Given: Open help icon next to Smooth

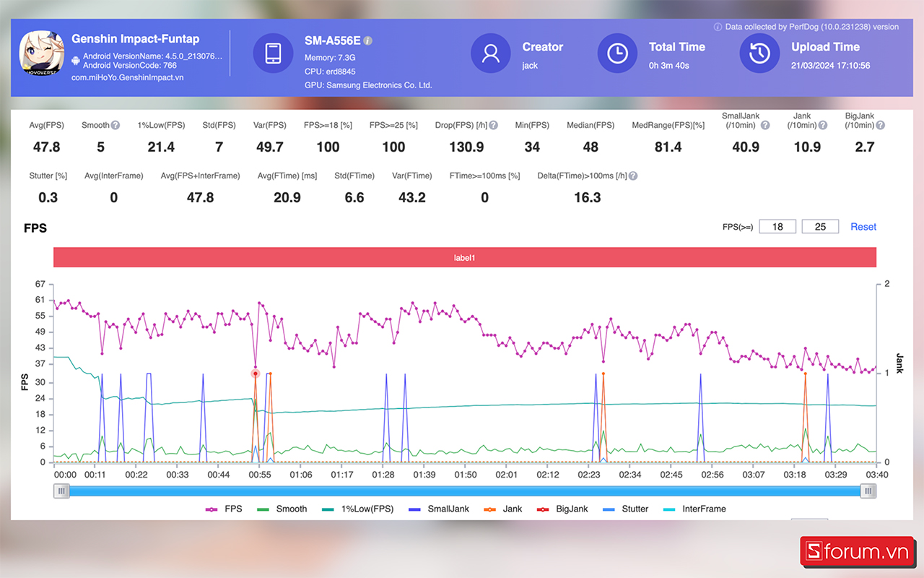Looking at the screenshot, I should point(115,125).
